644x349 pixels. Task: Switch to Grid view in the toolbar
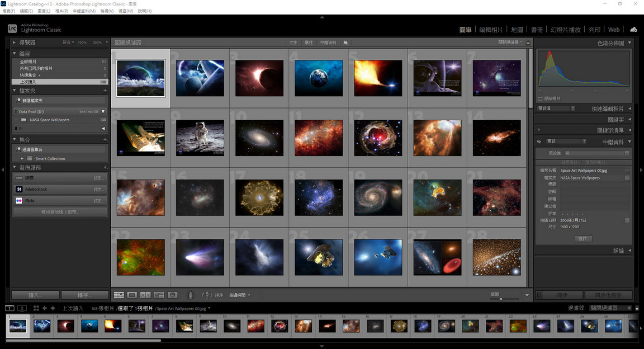[119, 295]
